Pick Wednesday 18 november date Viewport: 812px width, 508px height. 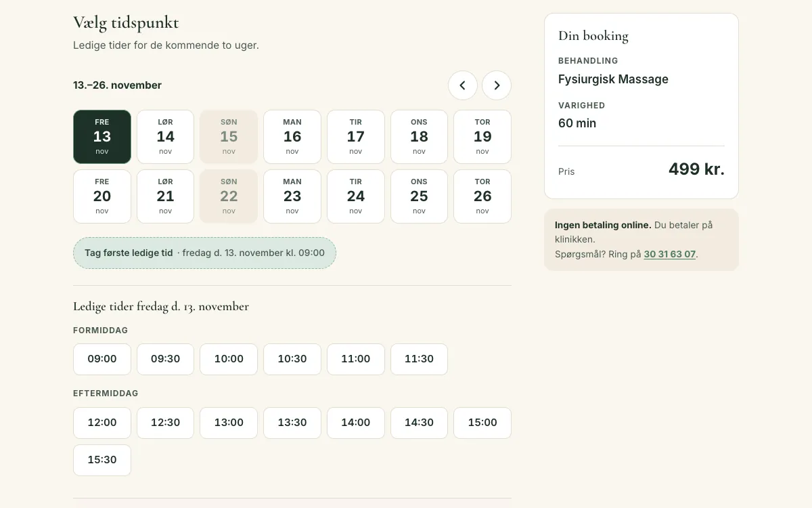(419, 137)
